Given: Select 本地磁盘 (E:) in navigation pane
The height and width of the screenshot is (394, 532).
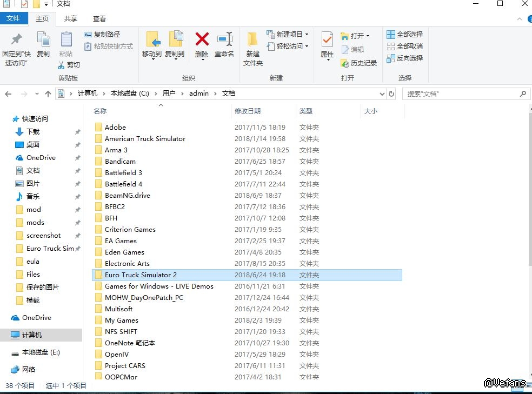Looking at the screenshot, I should (x=41, y=352).
